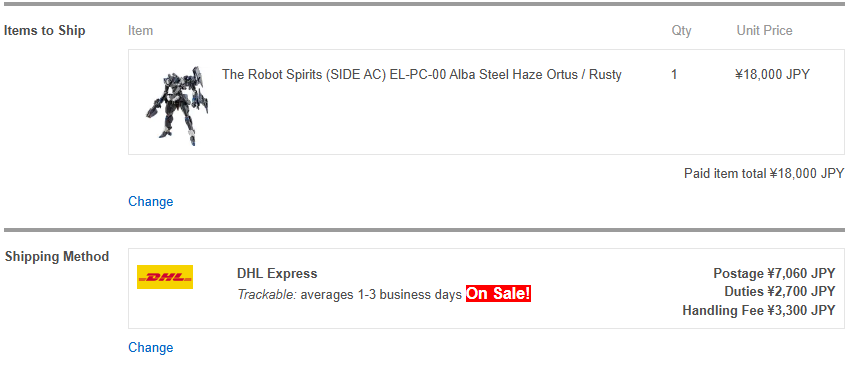Click Change link under Shipping Method
Viewport: 852px width, 369px height.
(151, 347)
